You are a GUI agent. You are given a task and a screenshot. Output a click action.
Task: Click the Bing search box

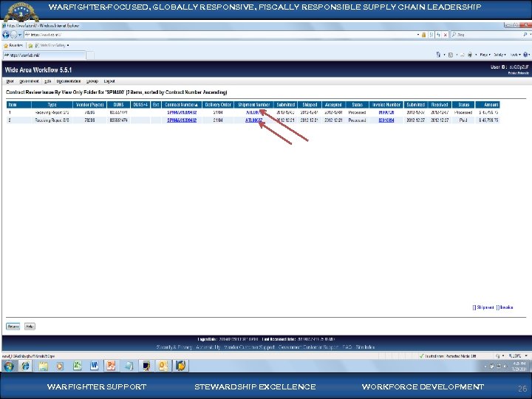click(x=486, y=35)
